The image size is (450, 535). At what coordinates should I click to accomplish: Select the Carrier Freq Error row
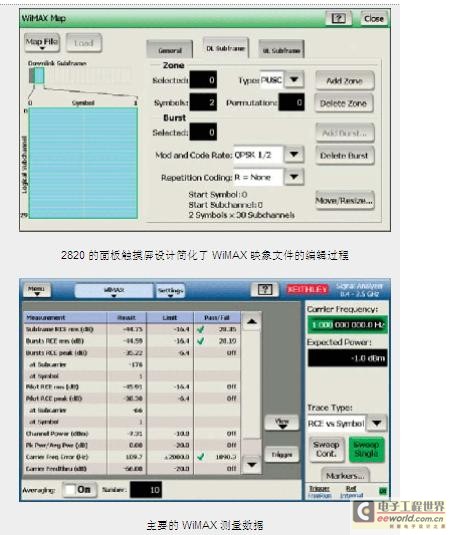132,457
